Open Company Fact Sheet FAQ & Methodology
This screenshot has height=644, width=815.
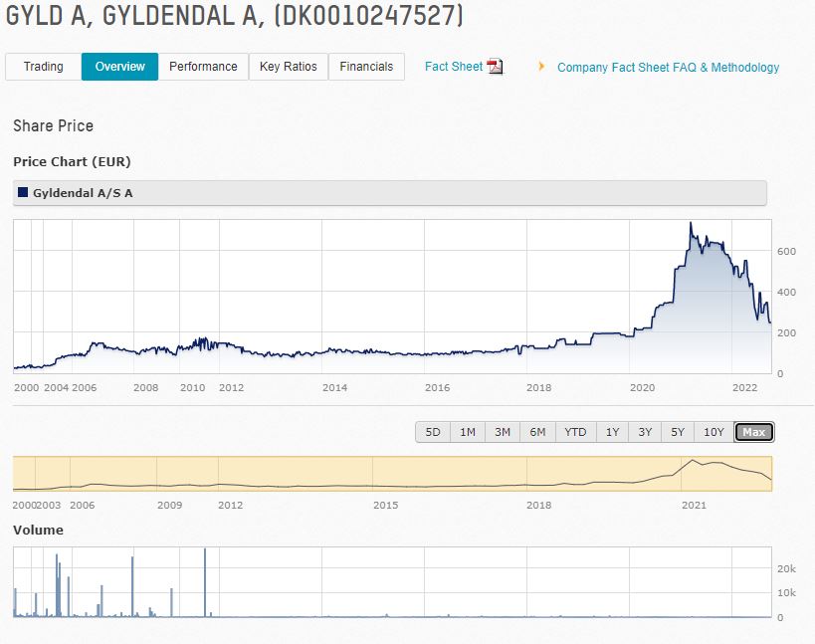pyautogui.click(x=667, y=67)
